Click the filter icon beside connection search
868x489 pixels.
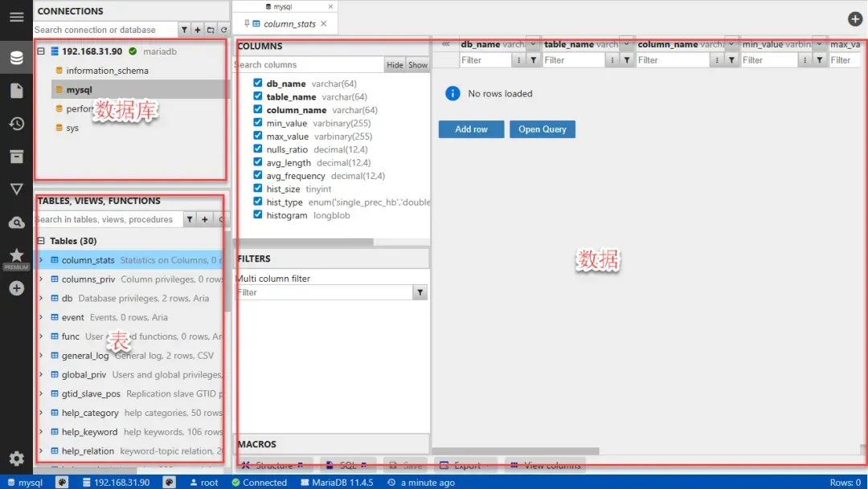pos(184,30)
